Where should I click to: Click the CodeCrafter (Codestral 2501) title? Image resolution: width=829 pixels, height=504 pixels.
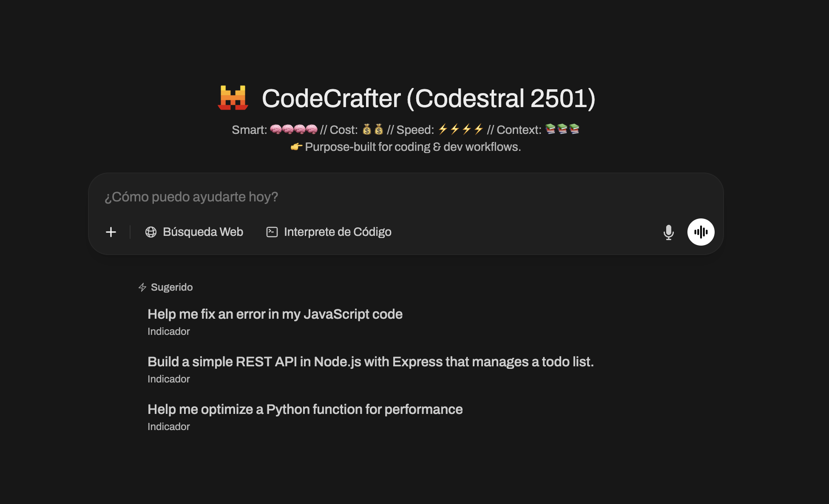428,98
